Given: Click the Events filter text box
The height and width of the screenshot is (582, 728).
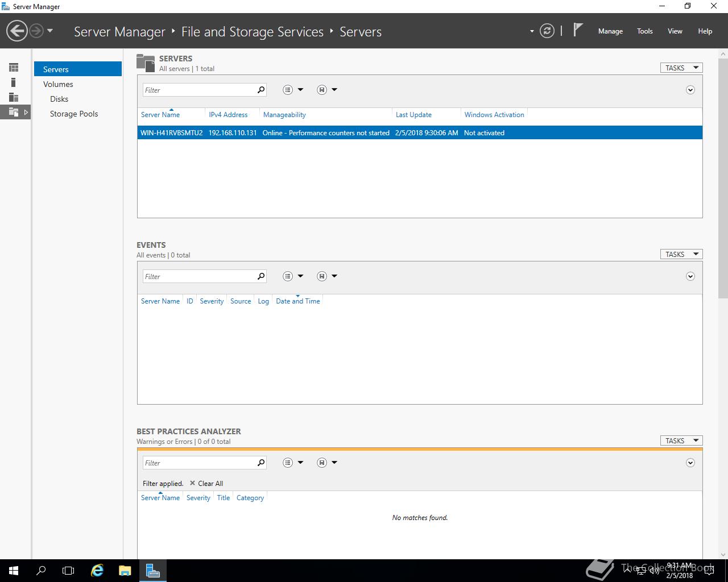Looking at the screenshot, I should pos(199,276).
